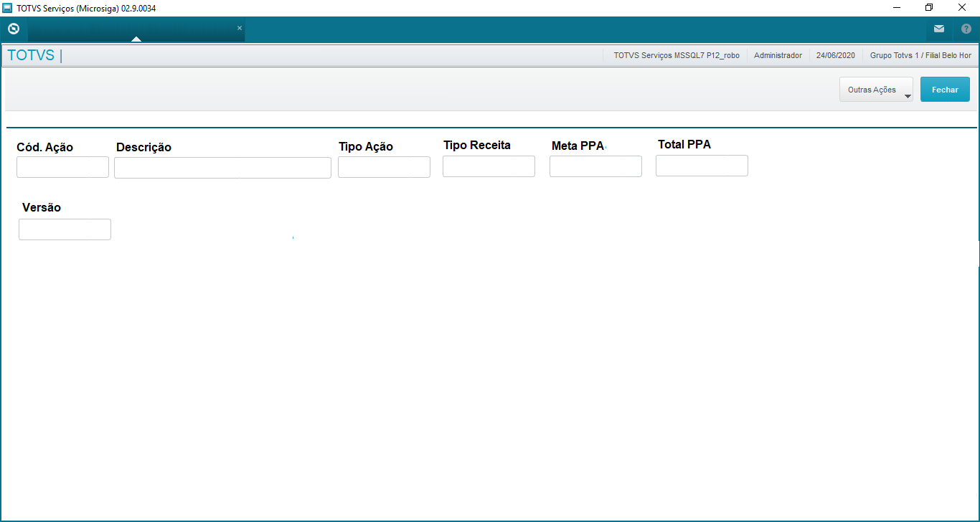
Task: Expand the Outras Ações dropdown
Action: (x=876, y=90)
